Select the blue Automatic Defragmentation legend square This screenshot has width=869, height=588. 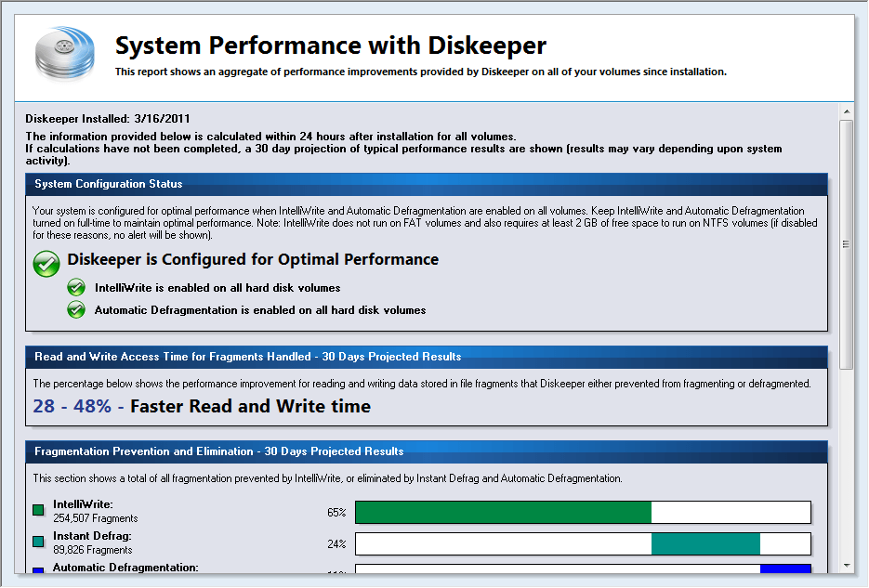pos(38,571)
